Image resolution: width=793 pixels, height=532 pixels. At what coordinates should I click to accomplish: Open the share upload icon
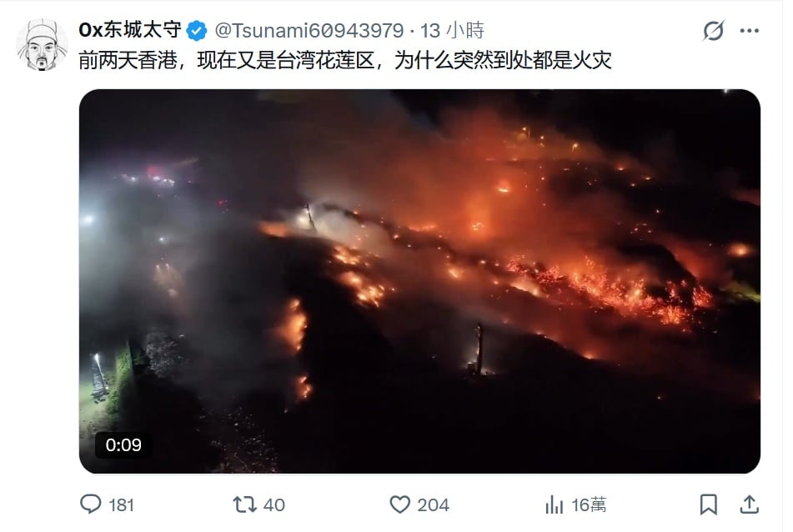click(x=749, y=504)
